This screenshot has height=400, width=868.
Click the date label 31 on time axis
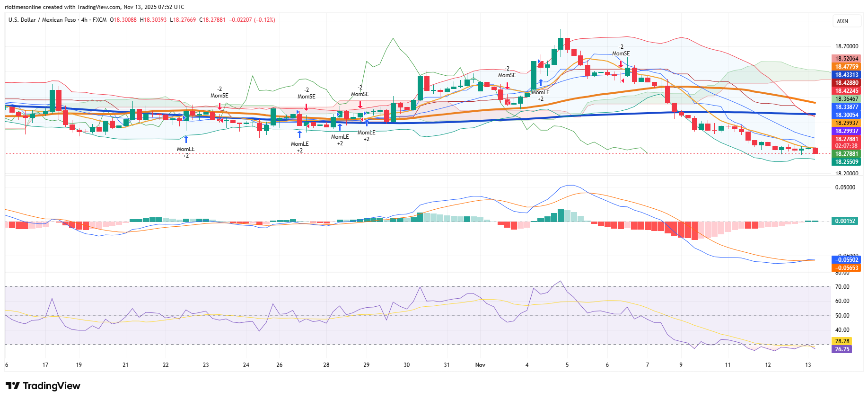click(447, 365)
